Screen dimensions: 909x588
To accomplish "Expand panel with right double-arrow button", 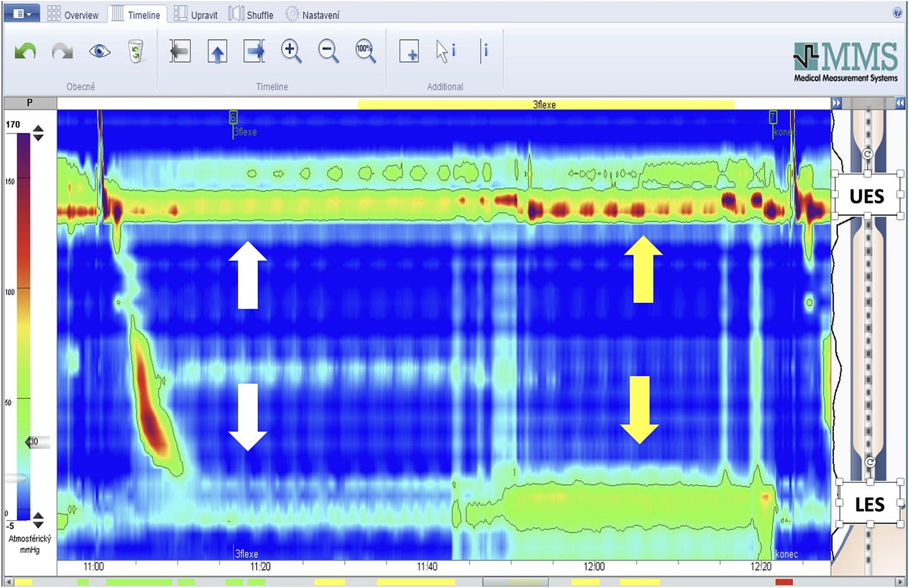I will coord(837,103).
